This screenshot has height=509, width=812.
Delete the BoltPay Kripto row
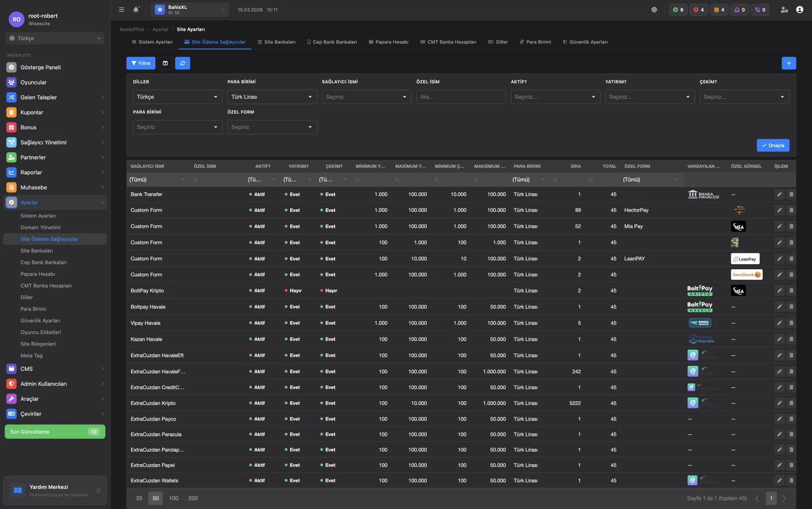pos(791,291)
